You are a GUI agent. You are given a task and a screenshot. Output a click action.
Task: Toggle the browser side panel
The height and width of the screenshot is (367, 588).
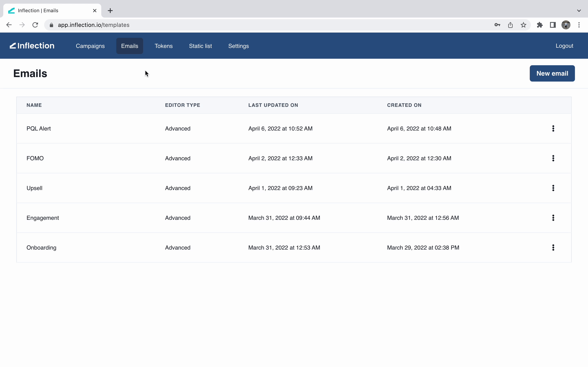tap(553, 25)
